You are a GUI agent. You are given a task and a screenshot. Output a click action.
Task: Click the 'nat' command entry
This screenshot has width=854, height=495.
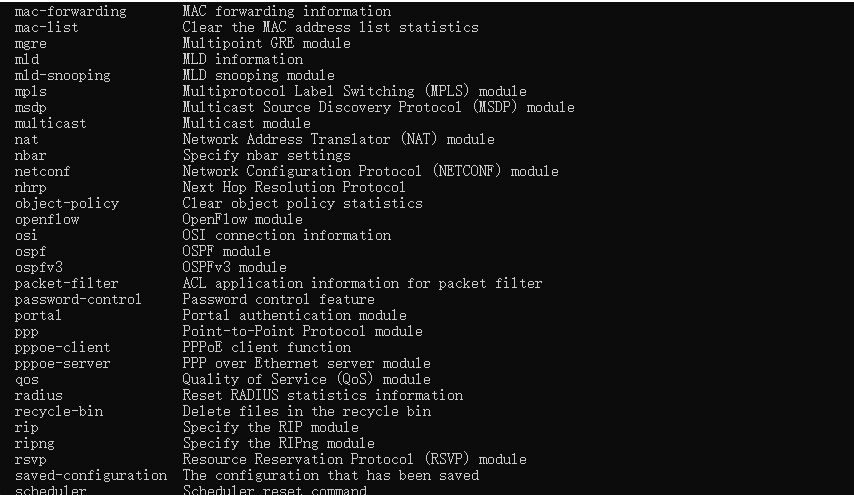26,140
